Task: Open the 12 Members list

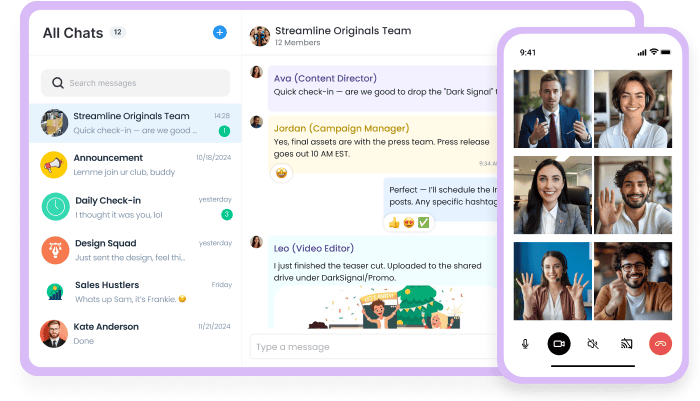Action: [298, 43]
